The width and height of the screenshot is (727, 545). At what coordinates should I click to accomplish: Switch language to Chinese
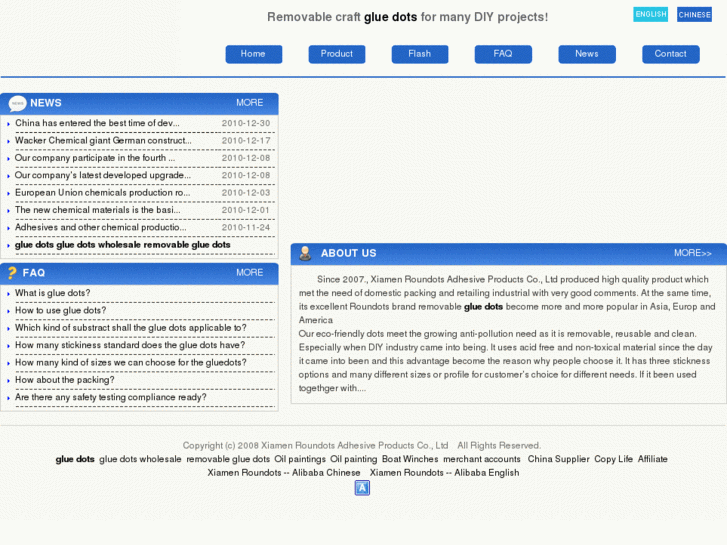[694, 14]
